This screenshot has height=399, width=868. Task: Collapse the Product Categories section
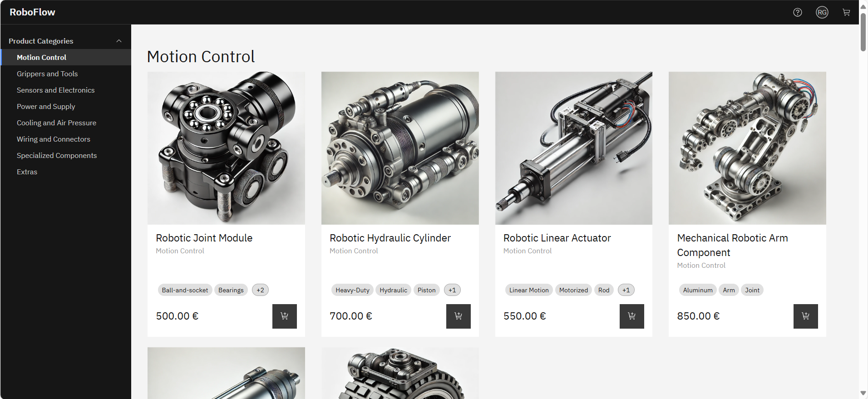tap(66, 41)
